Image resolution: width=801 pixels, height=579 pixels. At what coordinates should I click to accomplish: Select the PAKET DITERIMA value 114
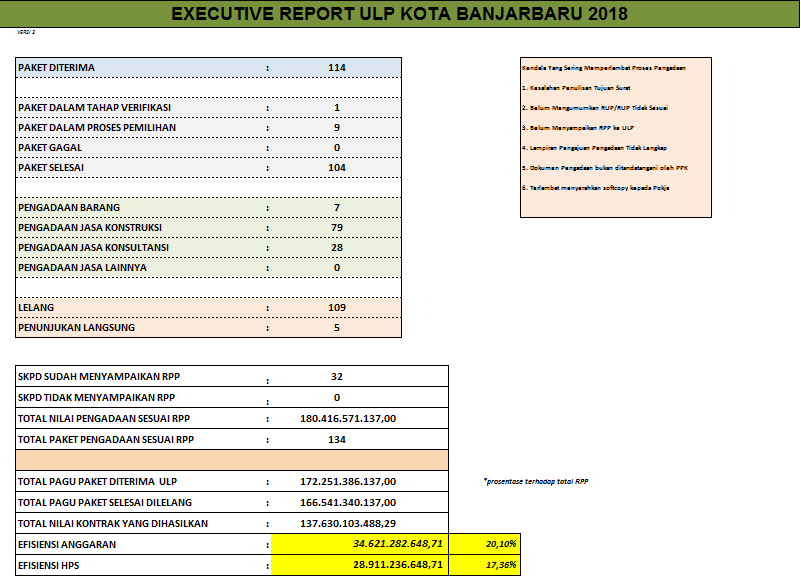point(336,67)
